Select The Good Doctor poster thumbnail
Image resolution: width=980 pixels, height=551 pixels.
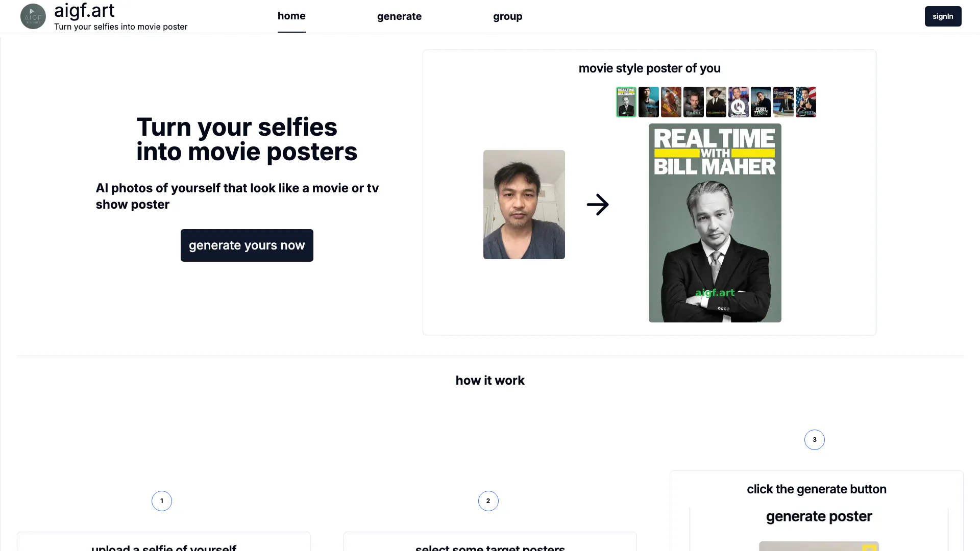(x=649, y=102)
